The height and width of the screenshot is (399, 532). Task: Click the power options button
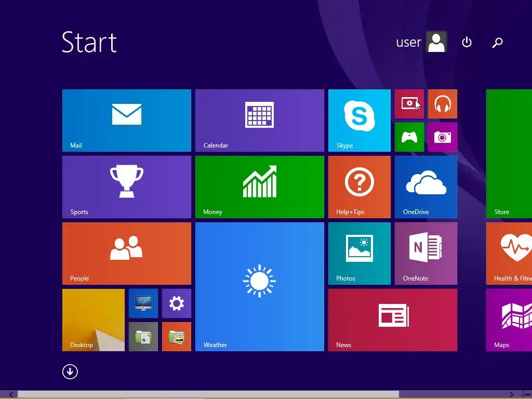coord(467,42)
